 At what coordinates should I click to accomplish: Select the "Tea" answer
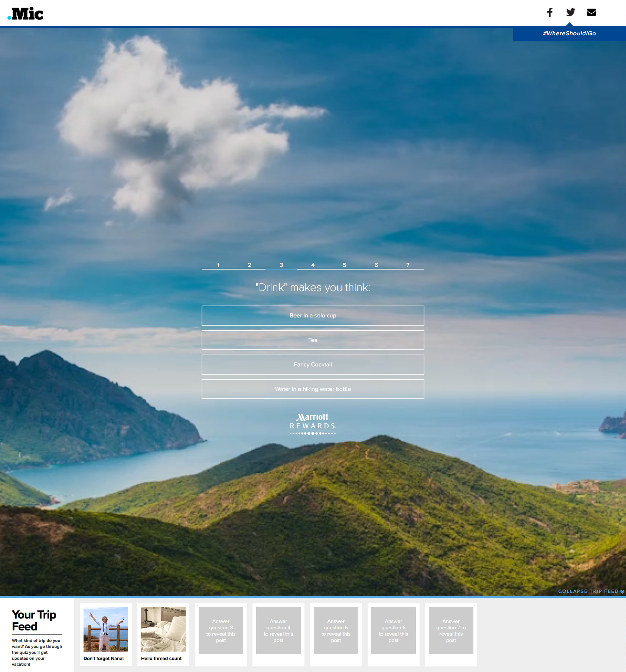pos(313,340)
